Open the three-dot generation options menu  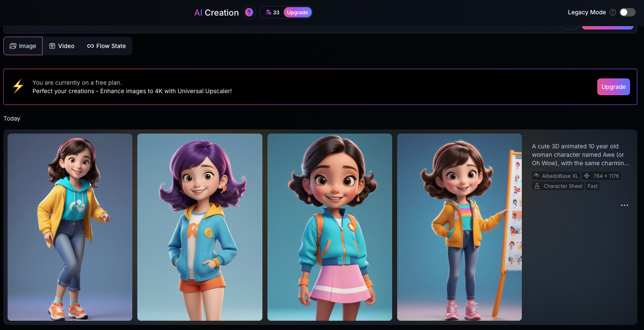625,205
